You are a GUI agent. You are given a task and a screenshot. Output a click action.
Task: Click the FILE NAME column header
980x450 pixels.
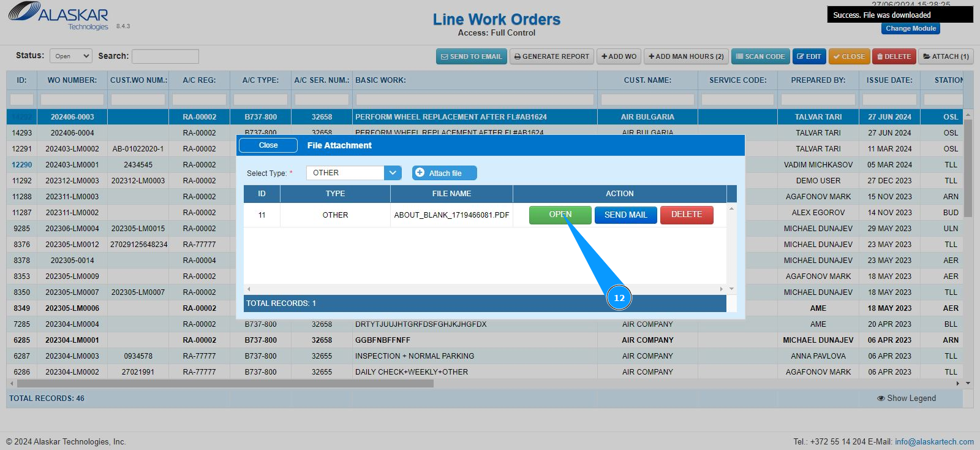(x=451, y=194)
